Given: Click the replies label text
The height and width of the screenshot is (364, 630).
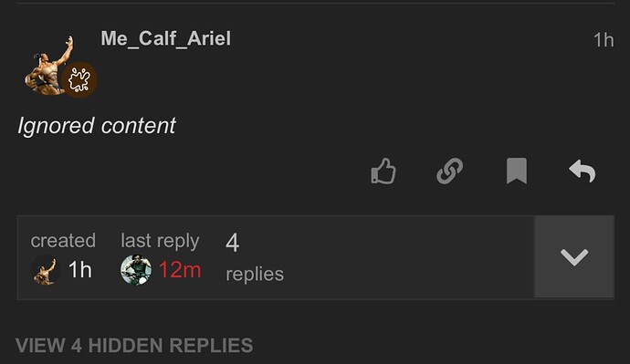Looking at the screenshot, I should (x=255, y=275).
